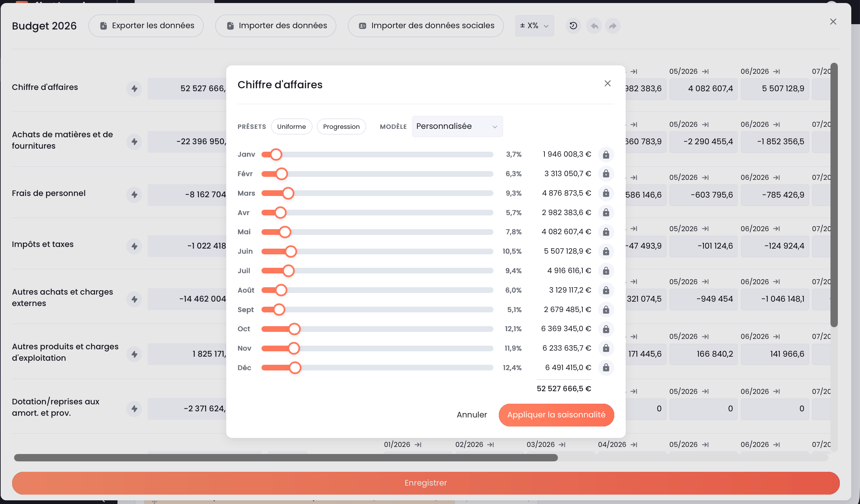Click propagate arrow next to 06/2026 in Frais de personnel row
This screenshot has height=504, width=860.
pyautogui.click(x=777, y=178)
